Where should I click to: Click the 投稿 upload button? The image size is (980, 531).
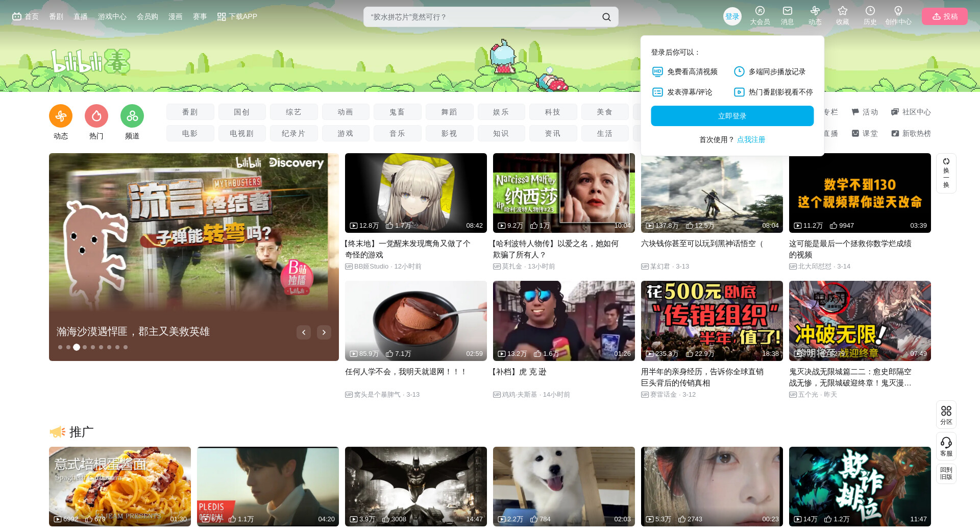pyautogui.click(x=945, y=16)
